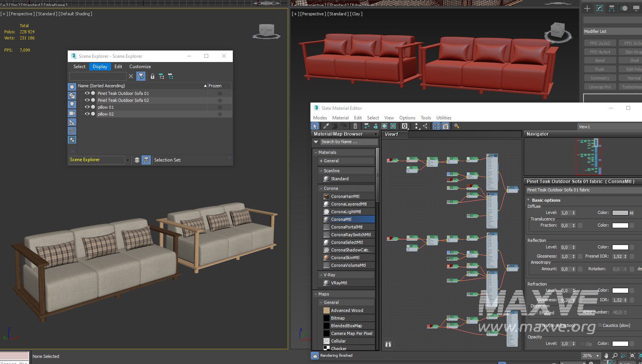Collapse the Corona materials group
The width and height of the screenshot is (642, 364).
pyautogui.click(x=321, y=188)
